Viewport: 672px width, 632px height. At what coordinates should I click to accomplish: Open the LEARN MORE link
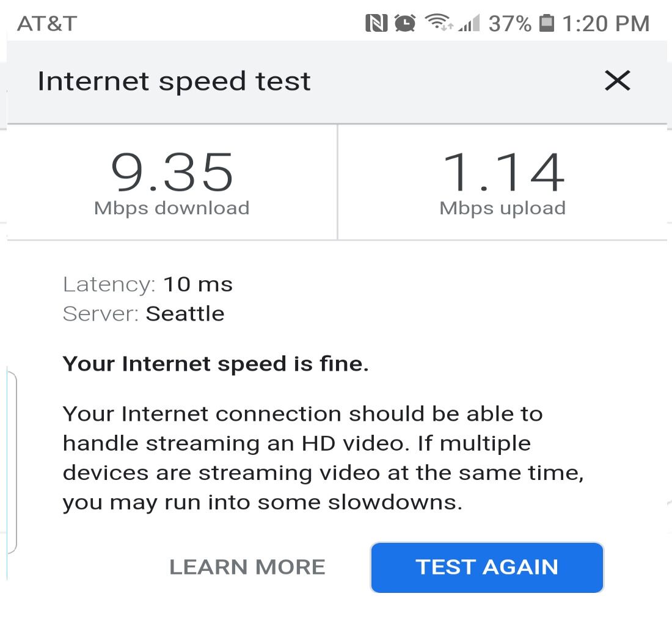pos(247,567)
